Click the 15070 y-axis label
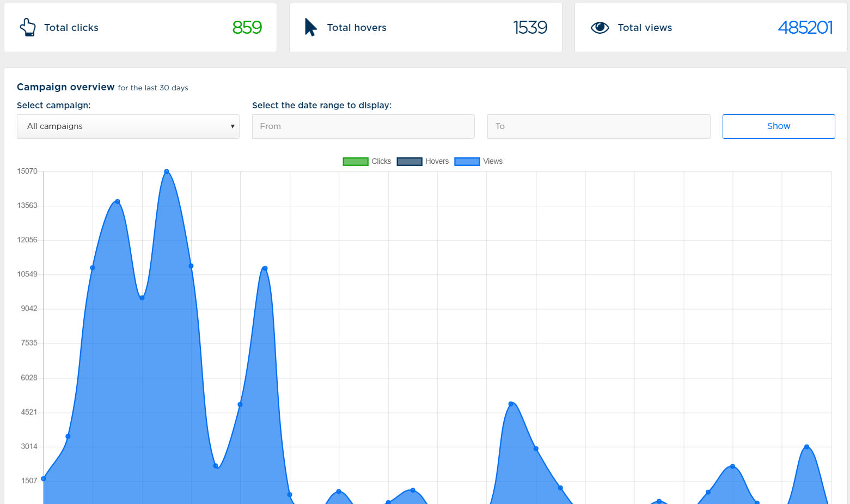Image resolution: width=850 pixels, height=504 pixels. pyautogui.click(x=27, y=171)
